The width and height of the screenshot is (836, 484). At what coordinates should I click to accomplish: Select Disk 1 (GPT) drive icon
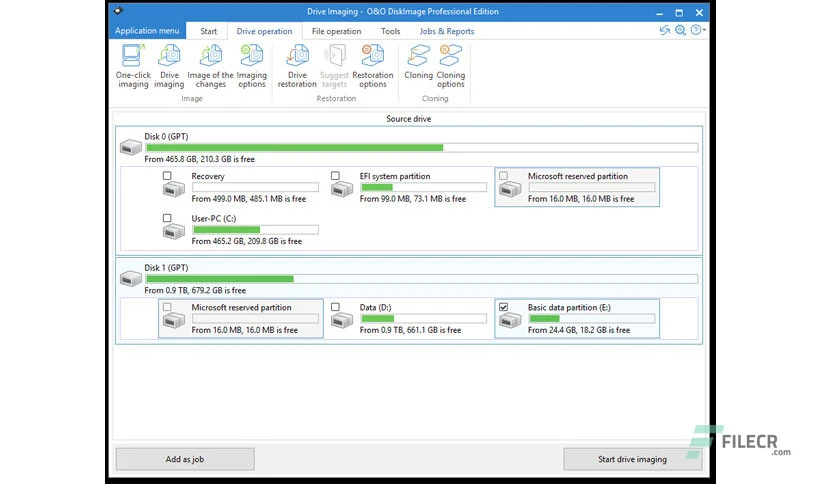[x=131, y=278]
